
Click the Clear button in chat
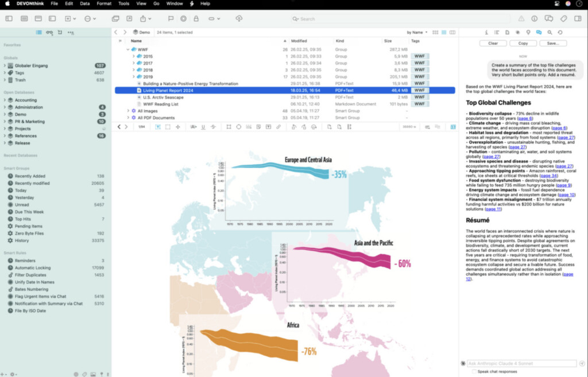coord(493,44)
